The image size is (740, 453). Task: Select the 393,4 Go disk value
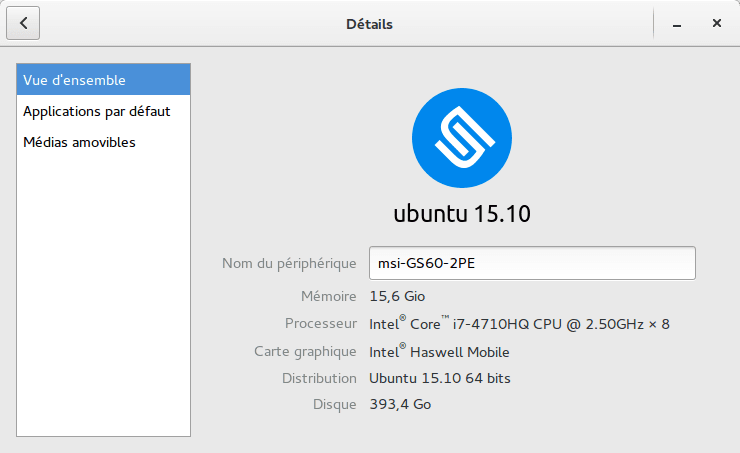[400, 404]
